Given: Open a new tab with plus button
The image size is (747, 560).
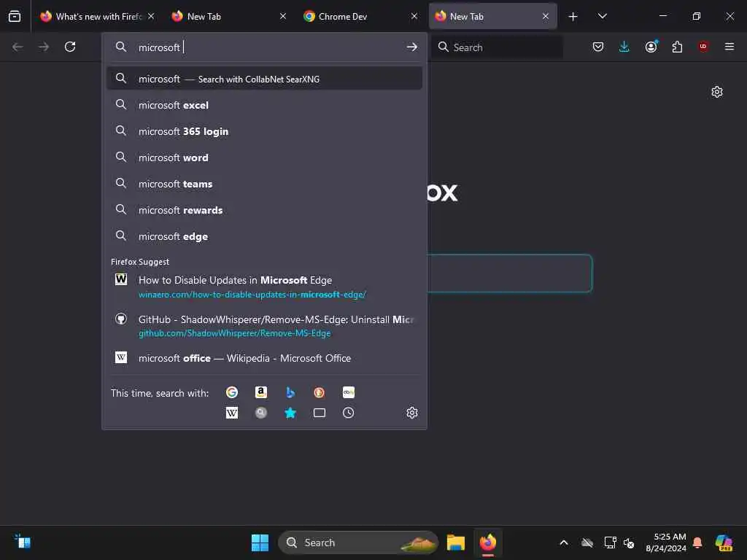Looking at the screenshot, I should 573,17.
